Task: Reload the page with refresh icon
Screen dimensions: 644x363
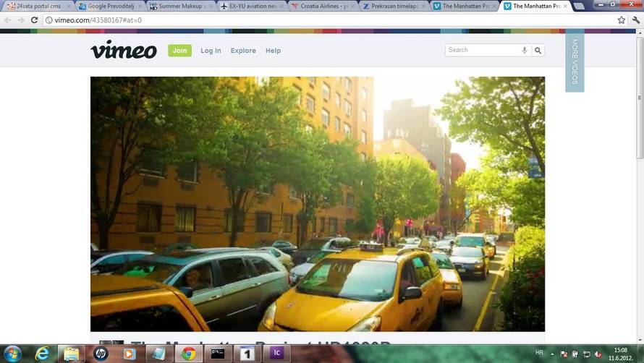Action: click(x=35, y=20)
